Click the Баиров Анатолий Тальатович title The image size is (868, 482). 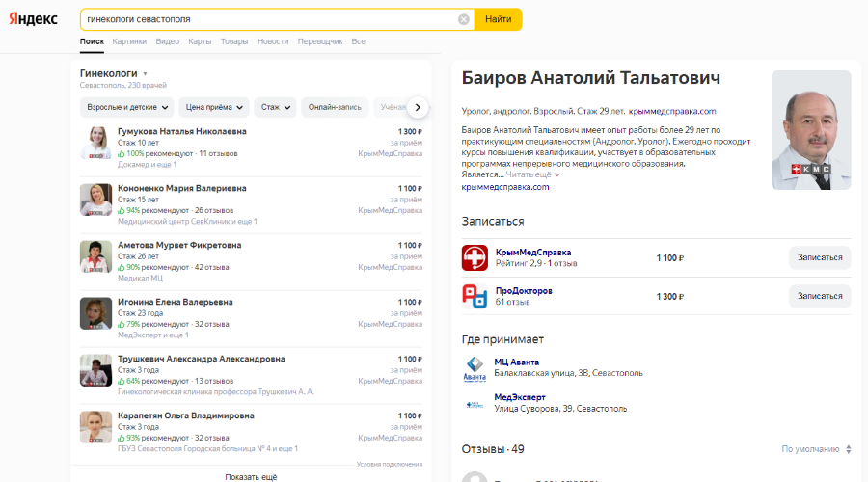point(590,78)
